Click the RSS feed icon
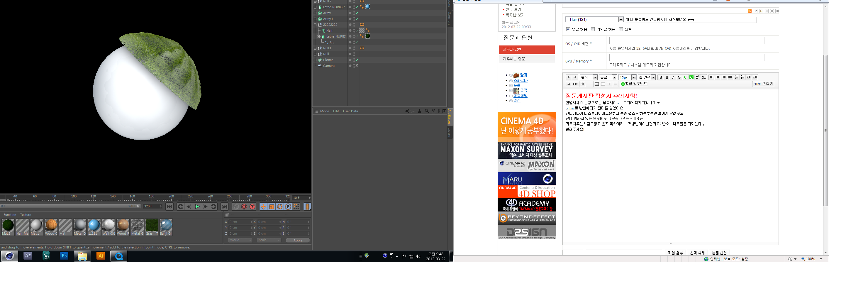 click(x=750, y=11)
